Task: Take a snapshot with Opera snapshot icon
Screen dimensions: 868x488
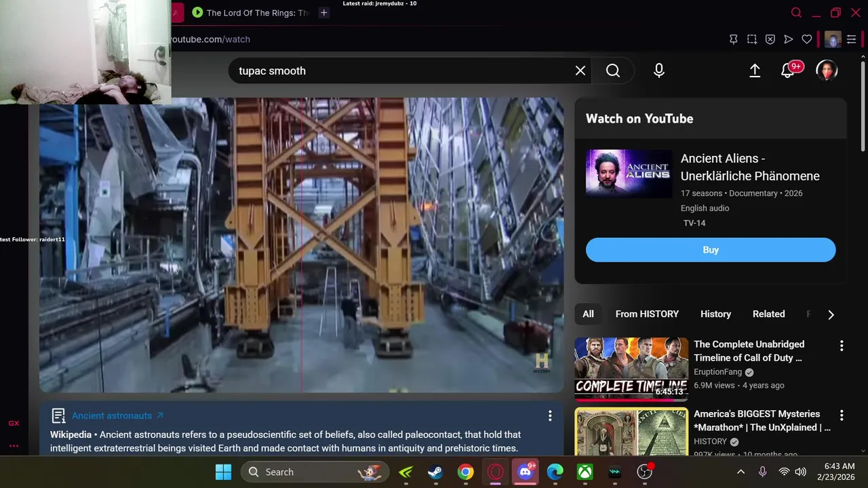Action: click(752, 39)
